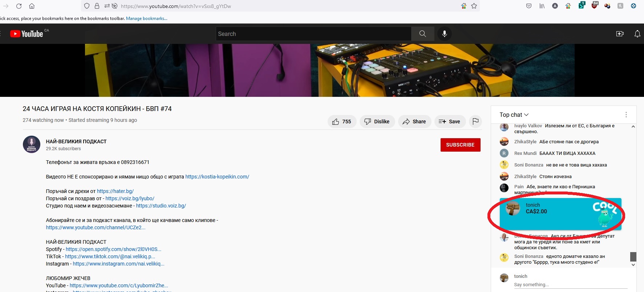Open the voiz.bg/lyubo link

130,198
